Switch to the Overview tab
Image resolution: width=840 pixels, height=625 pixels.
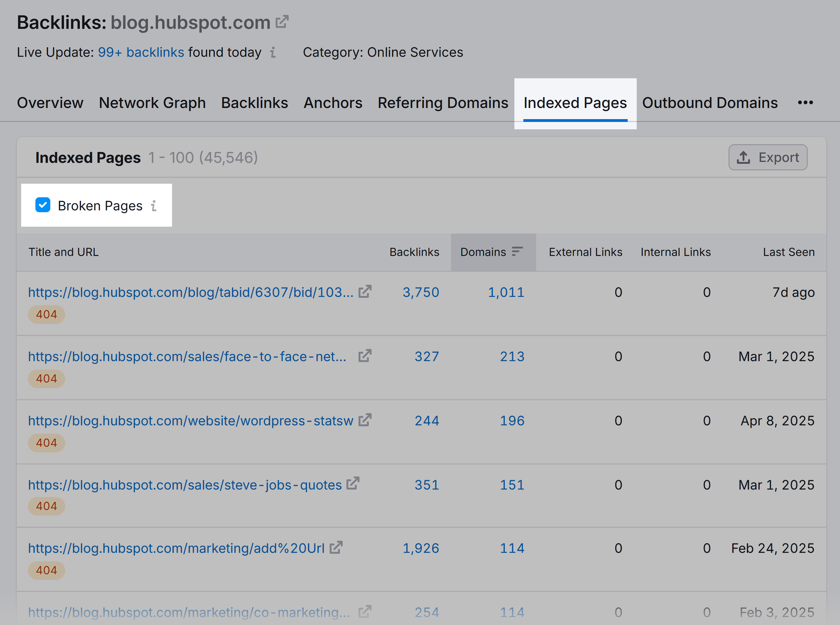click(x=50, y=103)
